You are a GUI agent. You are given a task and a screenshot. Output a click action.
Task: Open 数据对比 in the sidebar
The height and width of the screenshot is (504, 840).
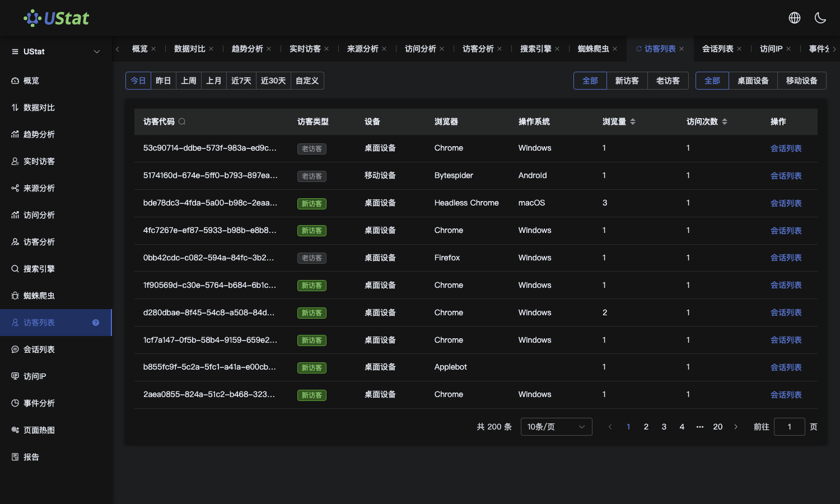(x=56, y=108)
